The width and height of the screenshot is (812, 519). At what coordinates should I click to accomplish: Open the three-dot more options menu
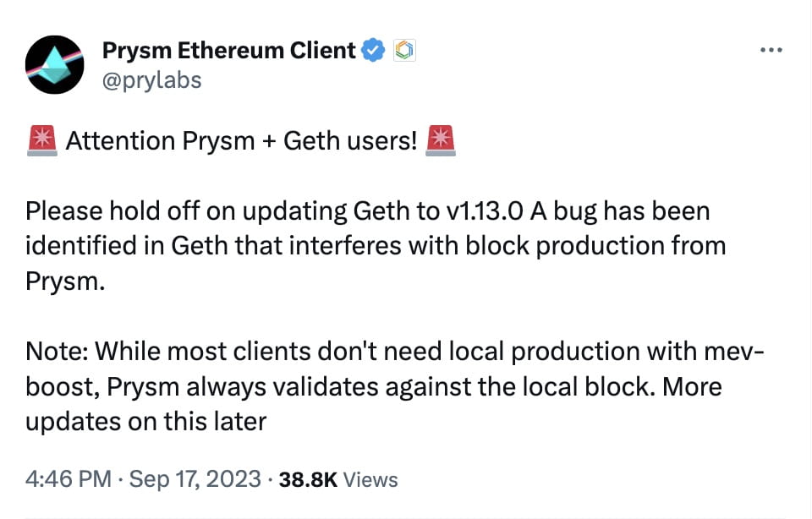click(771, 49)
